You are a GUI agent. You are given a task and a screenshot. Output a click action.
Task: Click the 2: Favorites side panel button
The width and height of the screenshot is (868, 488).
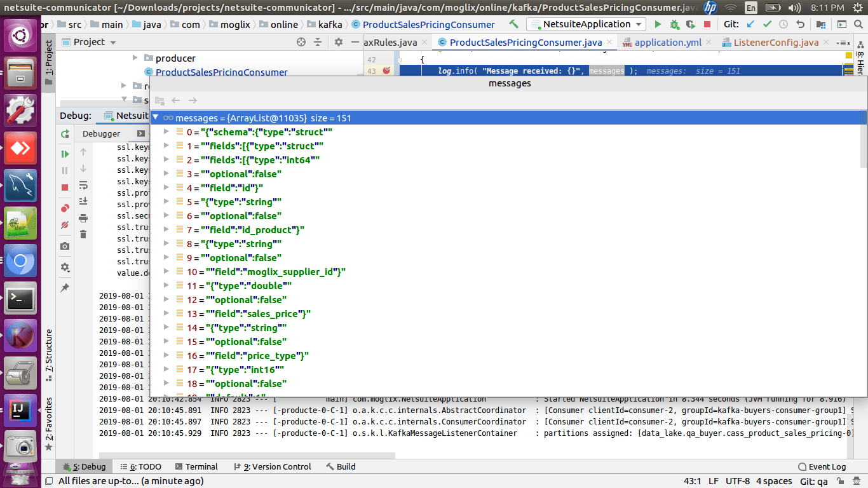49,424
